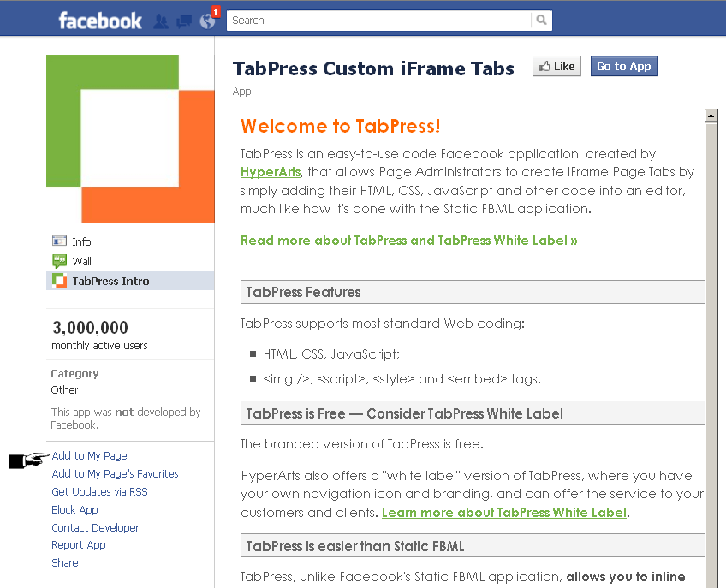Screen dimensions: 726x588
Task: Open the messages icon in the header
Action: point(183,20)
